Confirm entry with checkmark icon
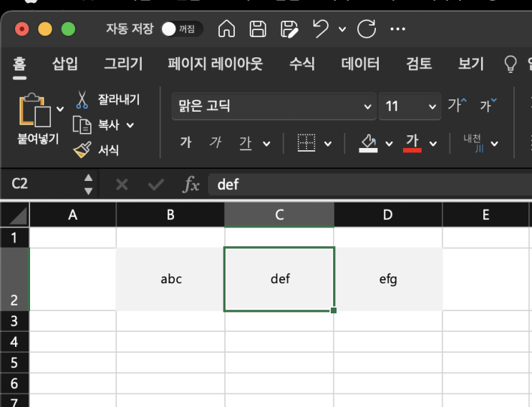The height and width of the screenshot is (407, 532). [x=156, y=185]
